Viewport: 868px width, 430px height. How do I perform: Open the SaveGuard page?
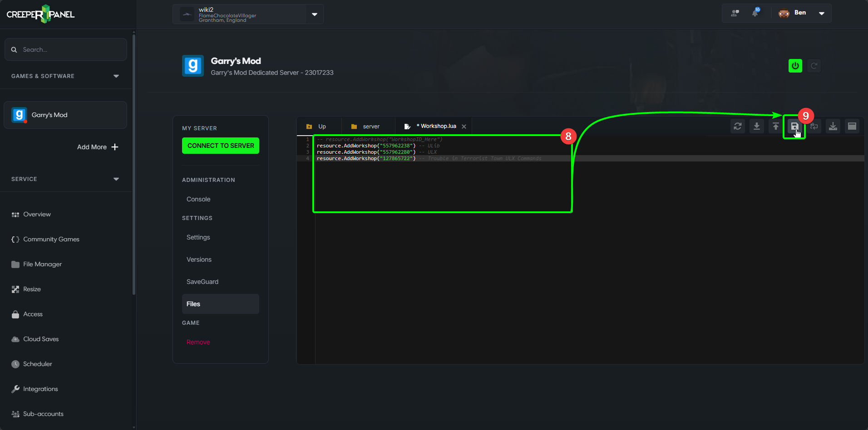tap(202, 282)
